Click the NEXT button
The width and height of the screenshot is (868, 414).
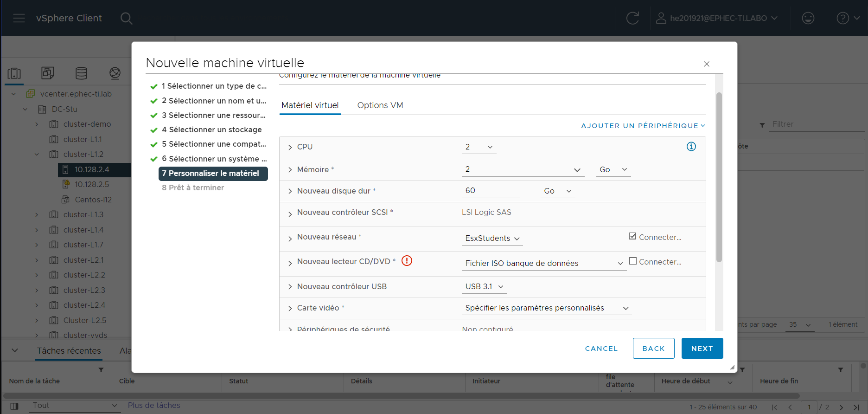[x=702, y=348]
